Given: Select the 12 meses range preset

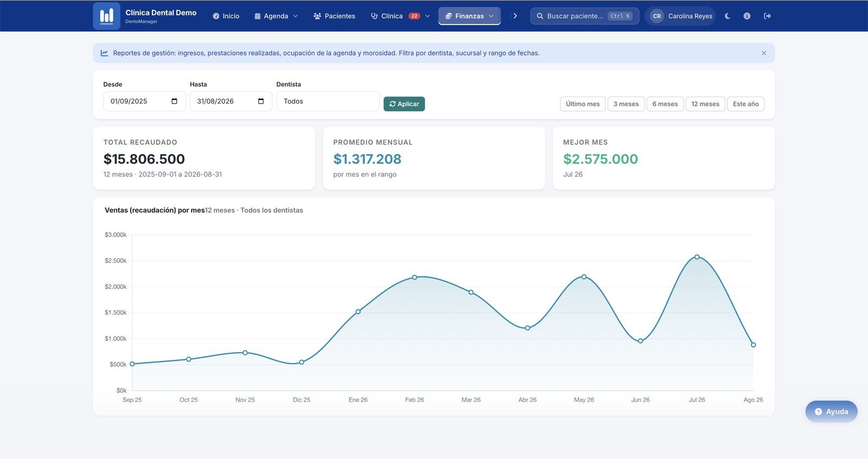Looking at the screenshot, I should click(x=705, y=104).
